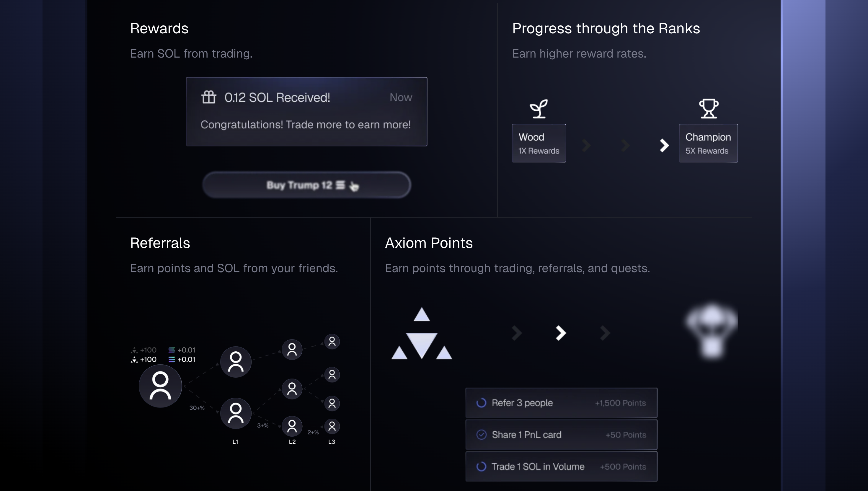
Task: Open the Refer 3 people quest row
Action: [561, 403]
